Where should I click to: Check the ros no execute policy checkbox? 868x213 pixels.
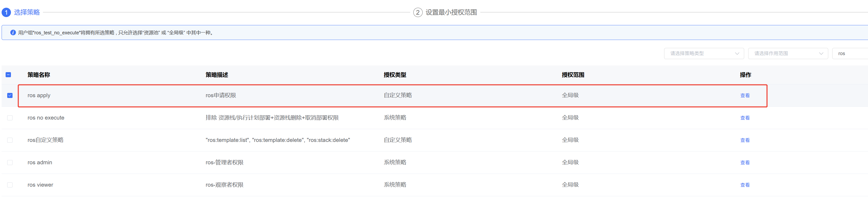point(10,118)
